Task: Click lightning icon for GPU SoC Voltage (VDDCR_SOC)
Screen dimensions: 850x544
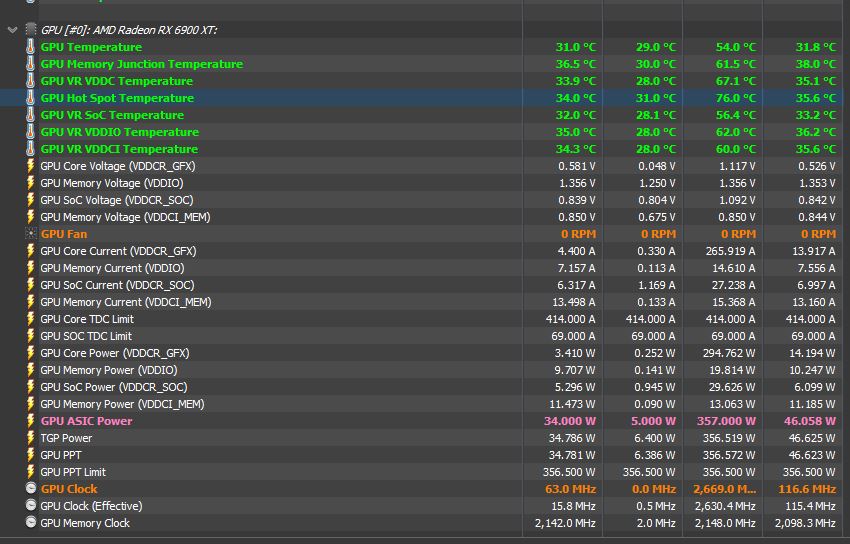Action: (x=31, y=199)
